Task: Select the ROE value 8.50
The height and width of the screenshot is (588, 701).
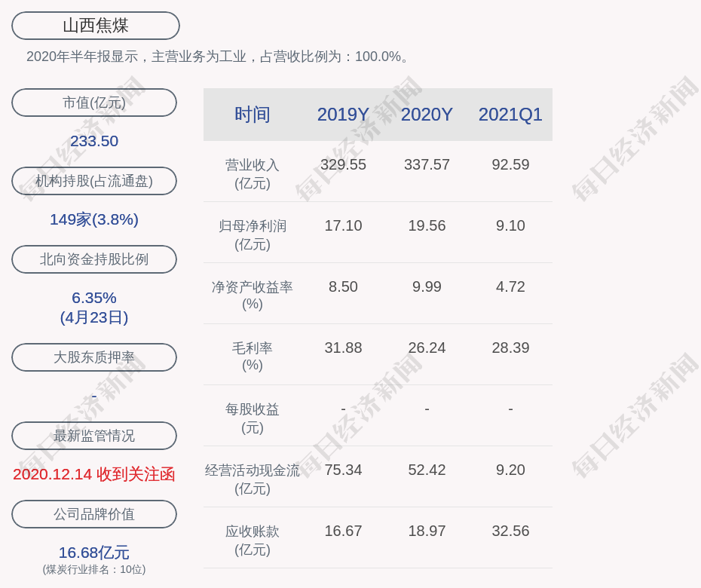Action: coord(344,286)
